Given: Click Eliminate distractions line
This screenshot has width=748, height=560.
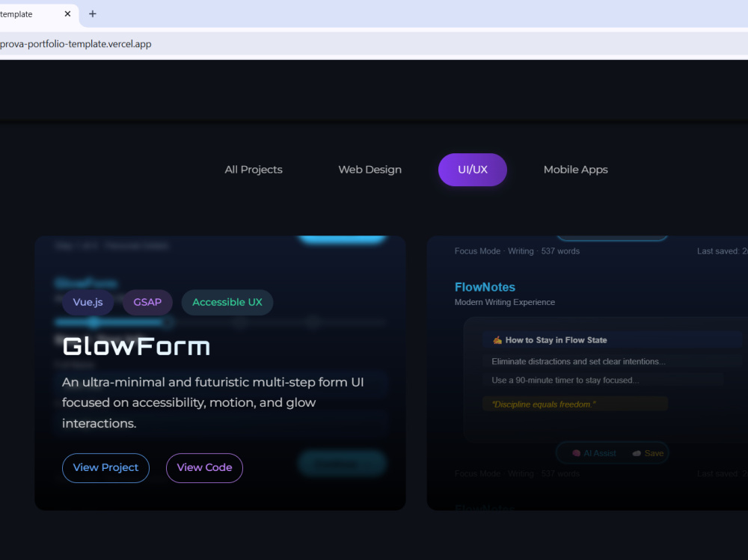Looking at the screenshot, I should 578,362.
